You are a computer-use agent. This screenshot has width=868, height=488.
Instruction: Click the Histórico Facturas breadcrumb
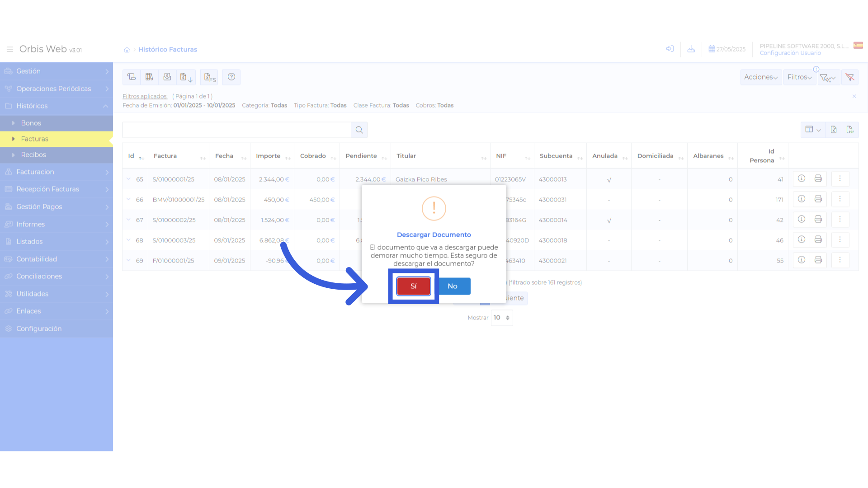click(168, 49)
